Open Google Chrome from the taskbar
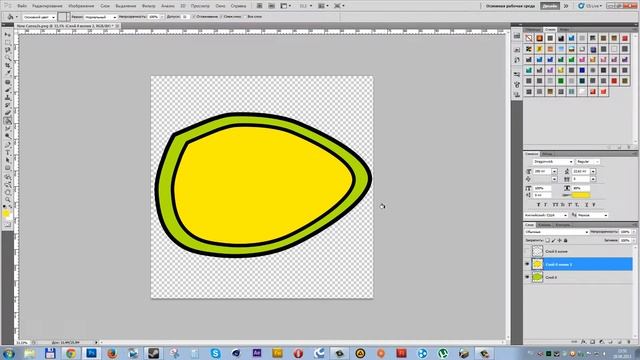The image size is (640, 360). [x=71, y=353]
